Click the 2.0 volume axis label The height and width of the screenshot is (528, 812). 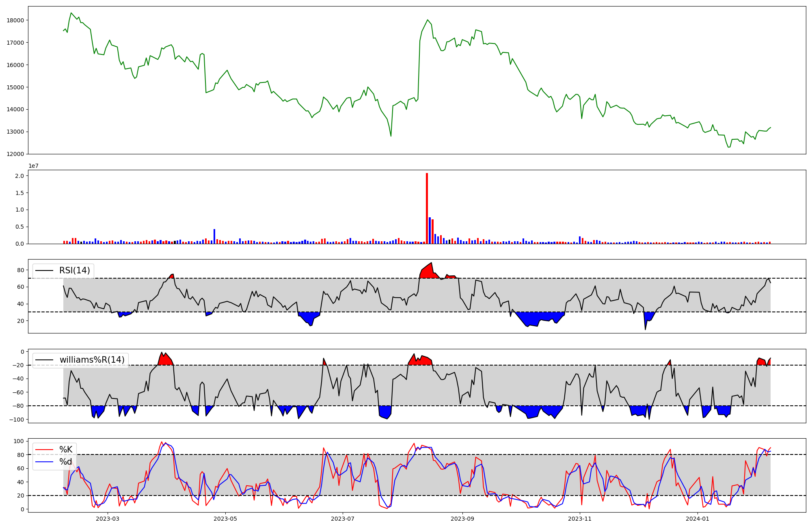[x=19, y=176]
